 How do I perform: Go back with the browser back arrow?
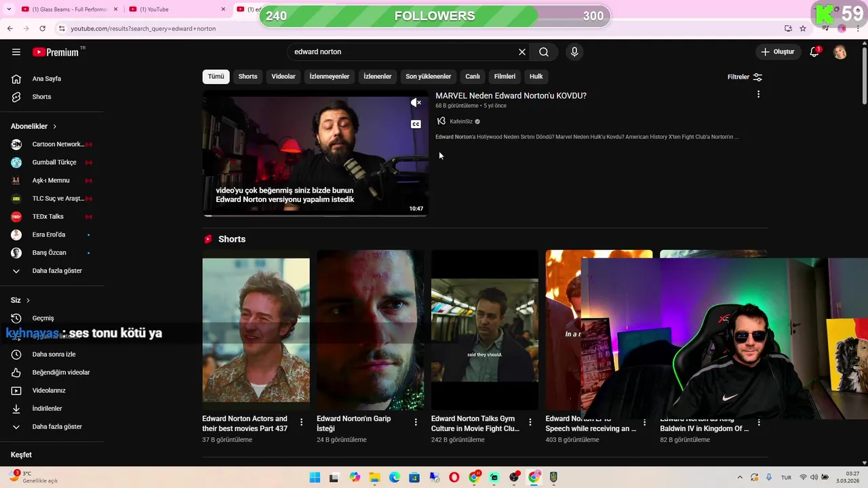point(9,28)
